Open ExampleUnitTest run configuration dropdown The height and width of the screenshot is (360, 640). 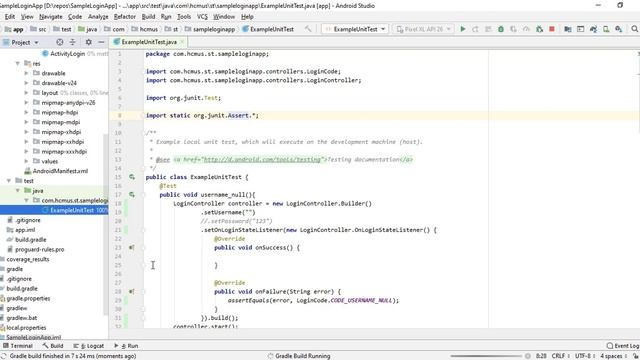click(x=355, y=29)
